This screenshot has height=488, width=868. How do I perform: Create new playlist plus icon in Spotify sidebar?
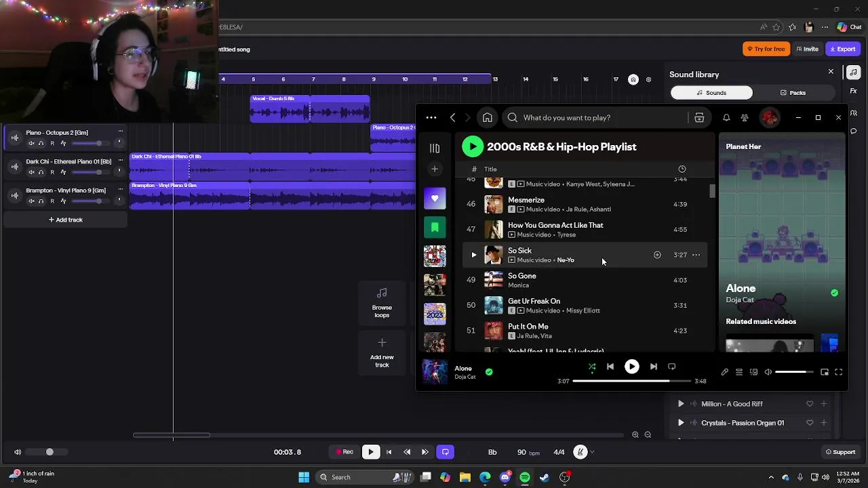(x=435, y=169)
